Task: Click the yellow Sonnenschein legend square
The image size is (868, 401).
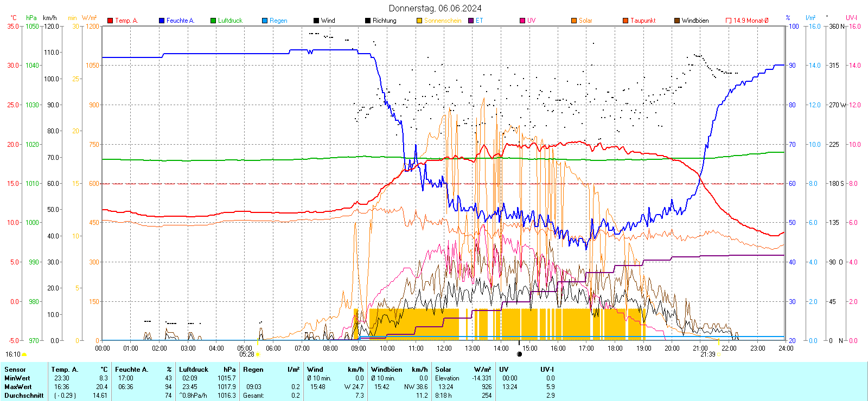Action: [x=419, y=21]
